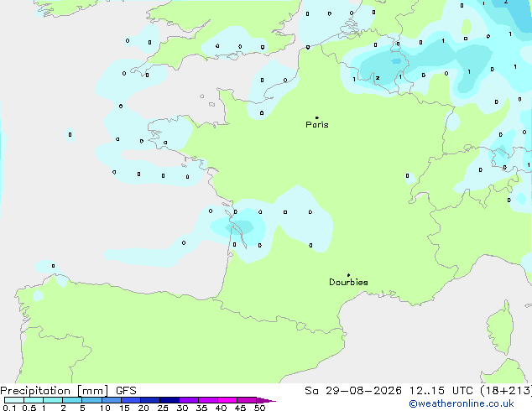Click the '12..15 UTC' time text
532x411 pixels.
coord(441,391)
